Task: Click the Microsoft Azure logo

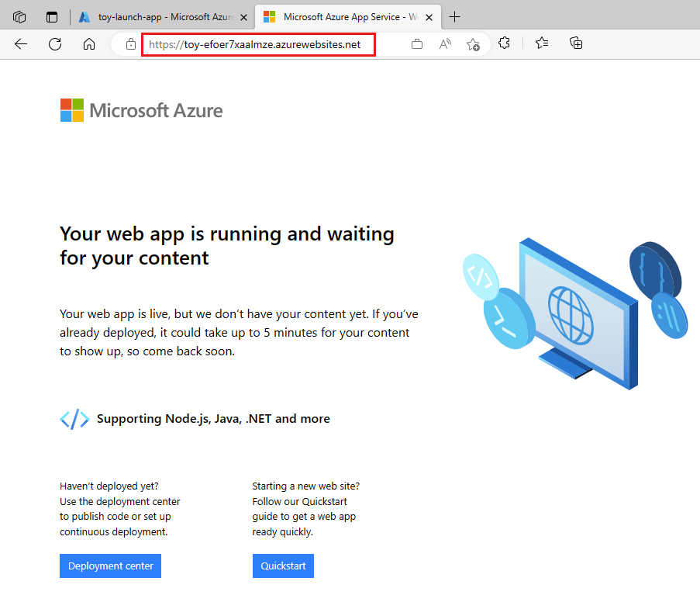Action: (142, 110)
